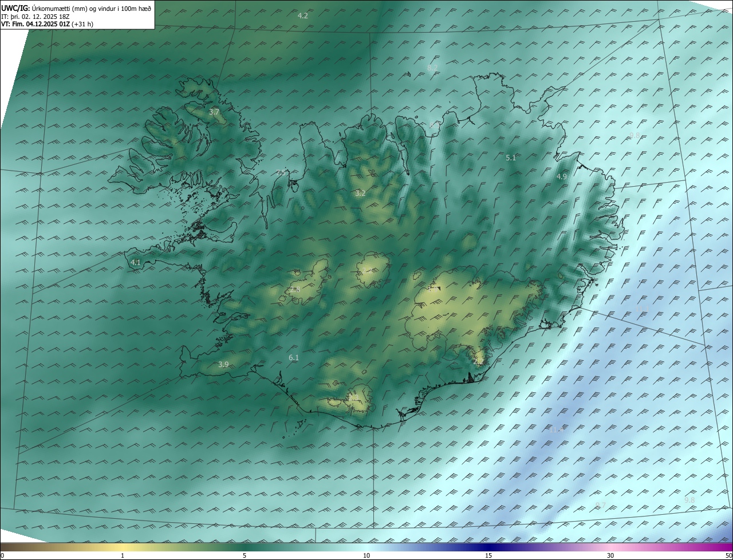Click the title line 'UWC/IG: Úrkomumætti (mm) og vindur'
This screenshot has width=733, height=560.
[x=76, y=9]
